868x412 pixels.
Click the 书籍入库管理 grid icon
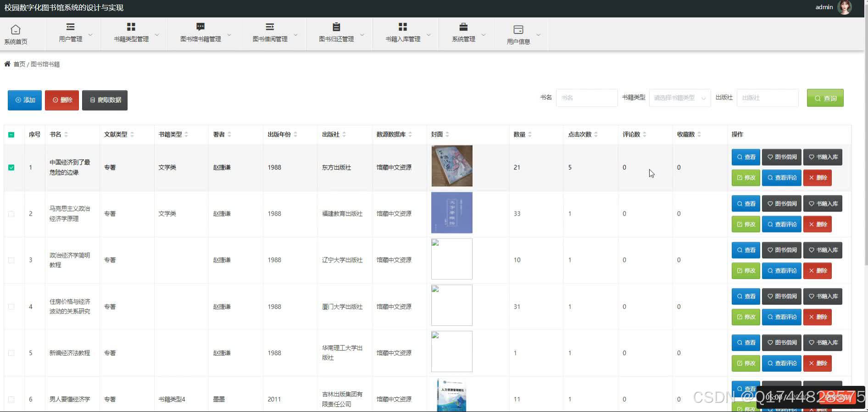pos(403,27)
